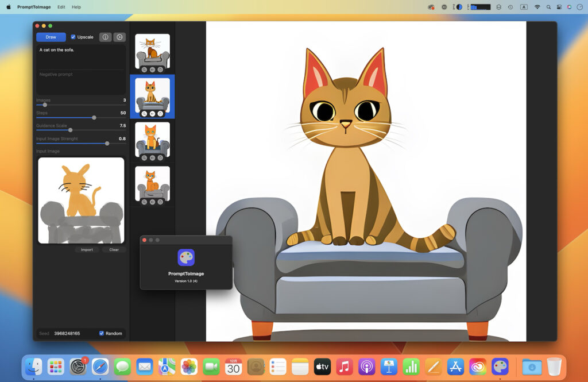Click the Import button under input image
The height and width of the screenshot is (382, 588).
pos(87,250)
